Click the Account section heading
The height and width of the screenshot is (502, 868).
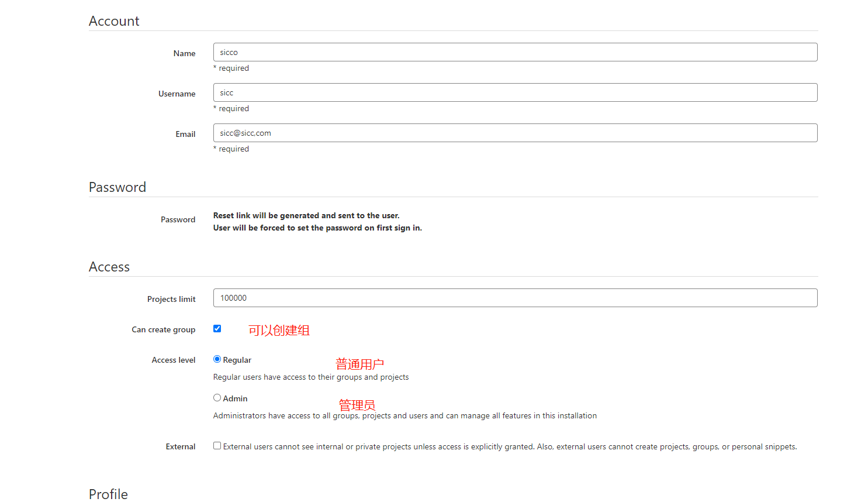pos(114,20)
